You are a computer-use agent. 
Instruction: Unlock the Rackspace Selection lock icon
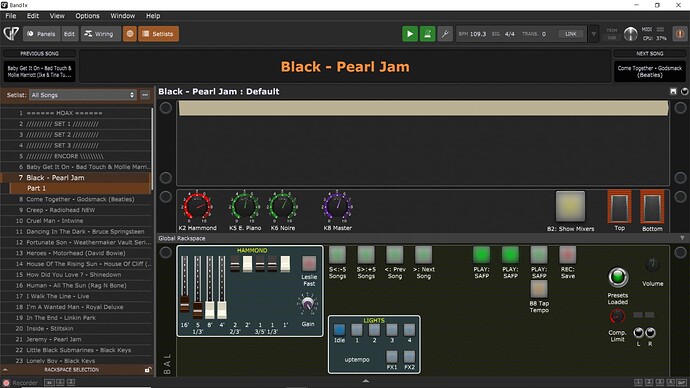(x=148, y=370)
